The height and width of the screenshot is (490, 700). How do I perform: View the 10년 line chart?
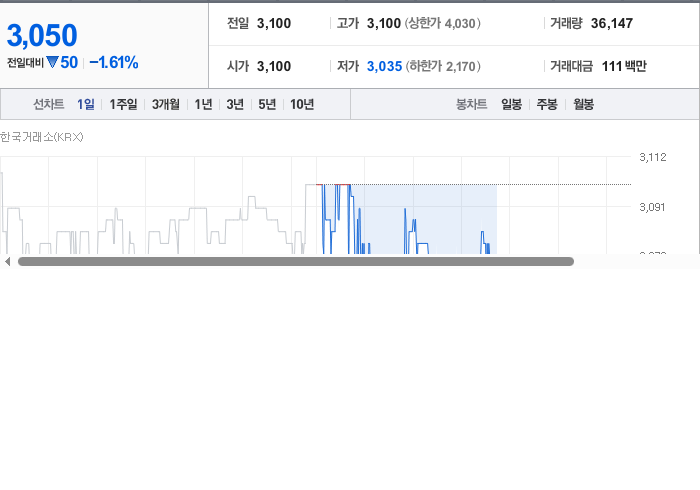click(302, 104)
